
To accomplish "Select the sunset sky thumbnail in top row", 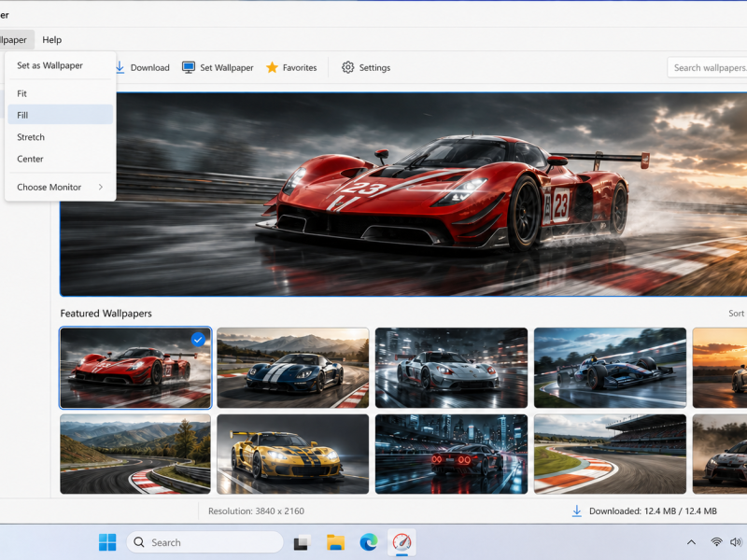I will (x=720, y=368).
